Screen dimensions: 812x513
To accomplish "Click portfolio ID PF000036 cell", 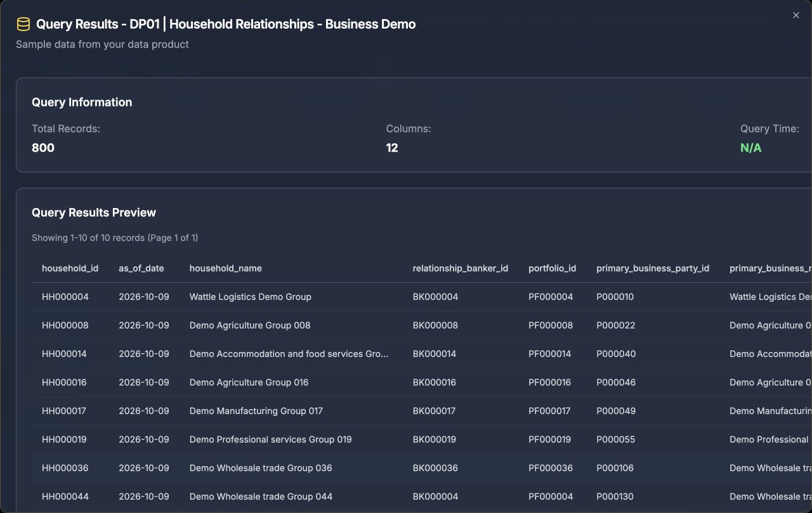I will click(551, 468).
